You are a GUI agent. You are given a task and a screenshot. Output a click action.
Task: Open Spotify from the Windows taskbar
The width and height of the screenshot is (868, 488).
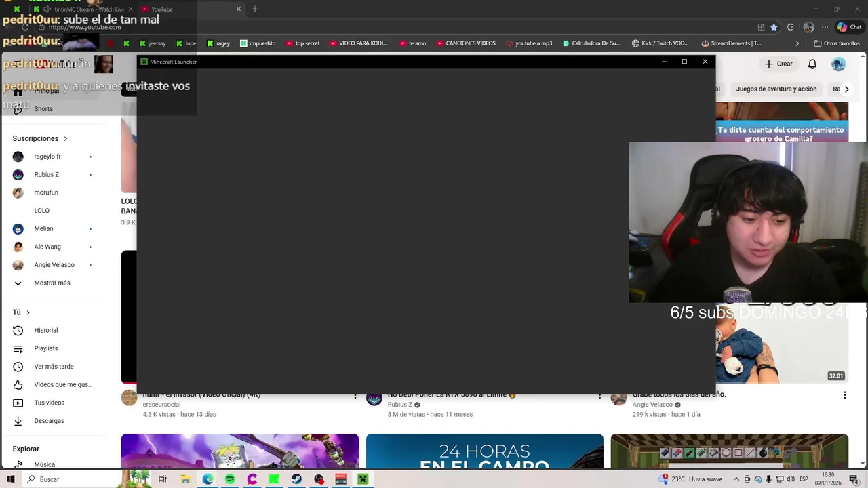click(x=230, y=479)
